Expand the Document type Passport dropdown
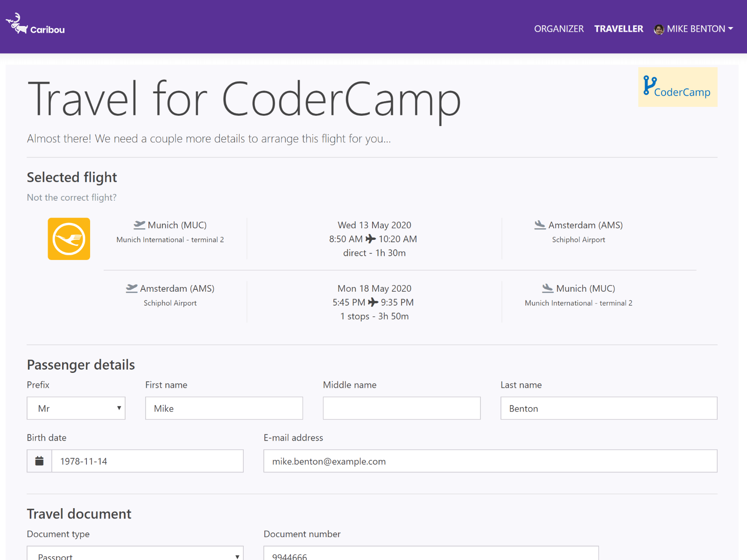Image resolution: width=747 pixels, height=560 pixels. point(135,554)
